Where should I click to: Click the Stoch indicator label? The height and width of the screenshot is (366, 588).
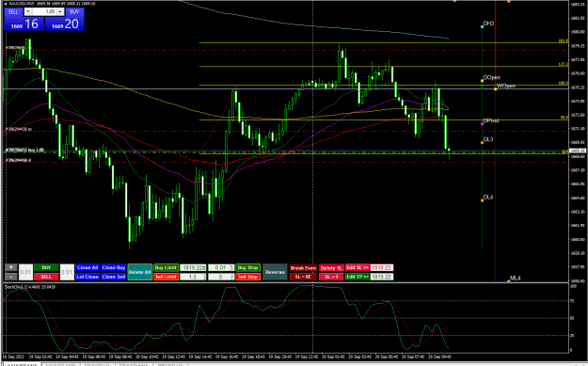29,287
